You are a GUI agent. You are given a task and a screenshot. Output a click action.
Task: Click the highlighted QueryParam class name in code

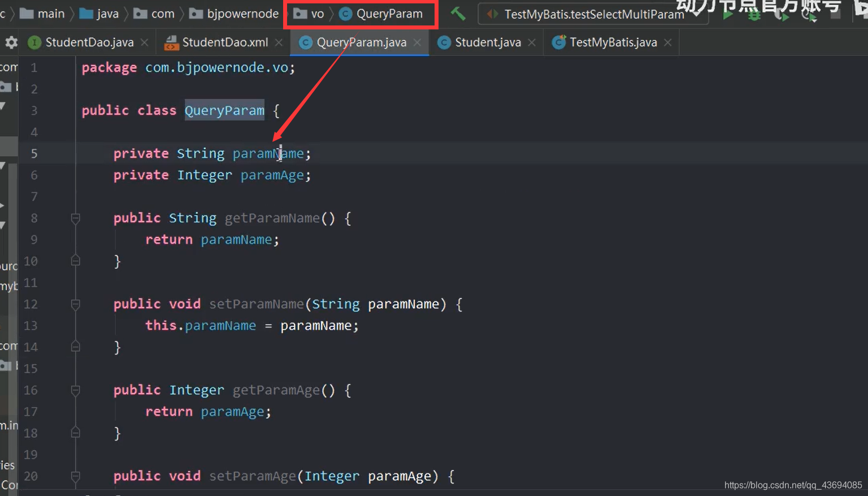[224, 110]
